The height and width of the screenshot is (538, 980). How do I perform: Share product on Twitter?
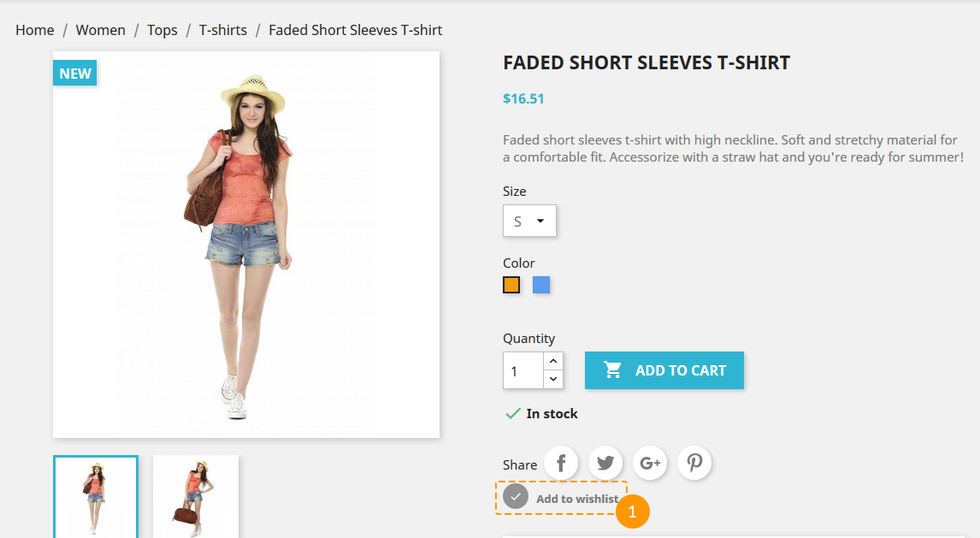click(x=605, y=463)
